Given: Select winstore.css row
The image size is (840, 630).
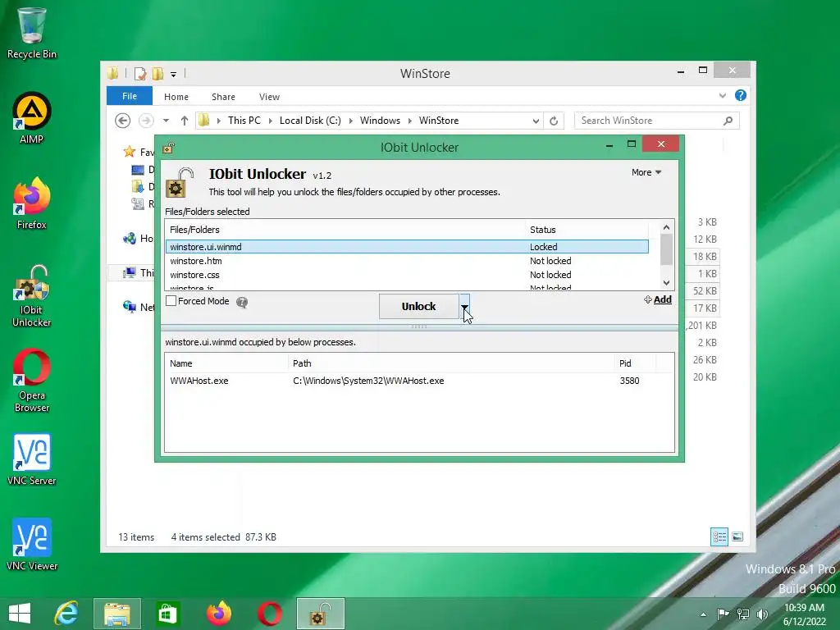Looking at the screenshot, I should (x=407, y=275).
